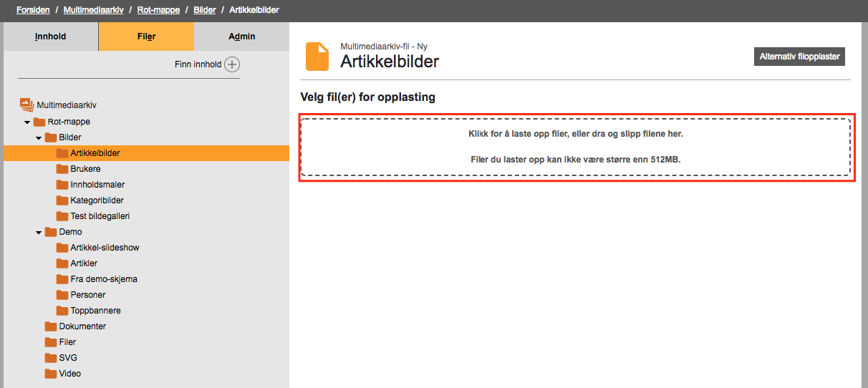Click the Test bildegalleri folder icon
Screen dimensions: 868x388
(62, 216)
